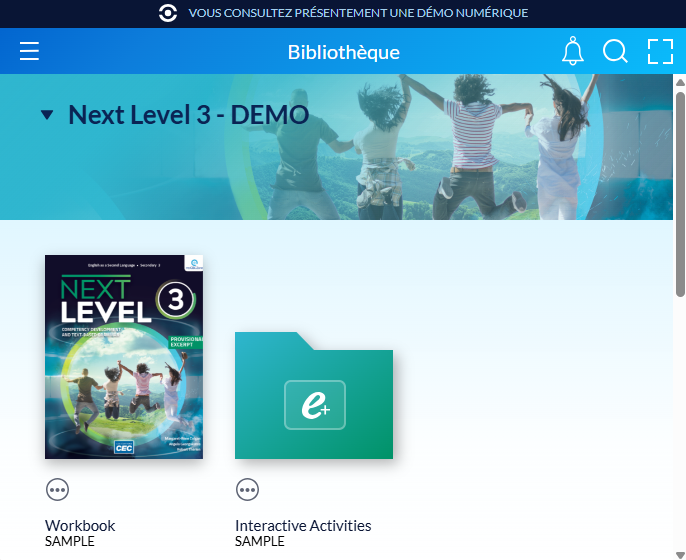Image resolution: width=686 pixels, height=560 pixels.
Task: Click the Interactive Activities title text
Action: [303, 525]
